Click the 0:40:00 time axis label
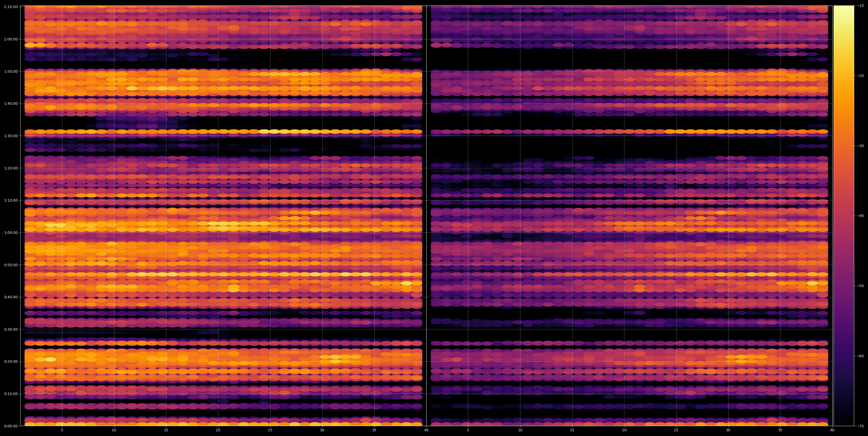This screenshot has height=436, width=868. [x=11, y=297]
